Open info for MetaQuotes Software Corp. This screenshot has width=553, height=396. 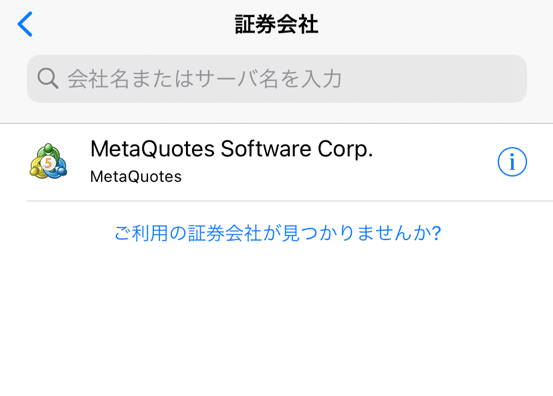[512, 162]
